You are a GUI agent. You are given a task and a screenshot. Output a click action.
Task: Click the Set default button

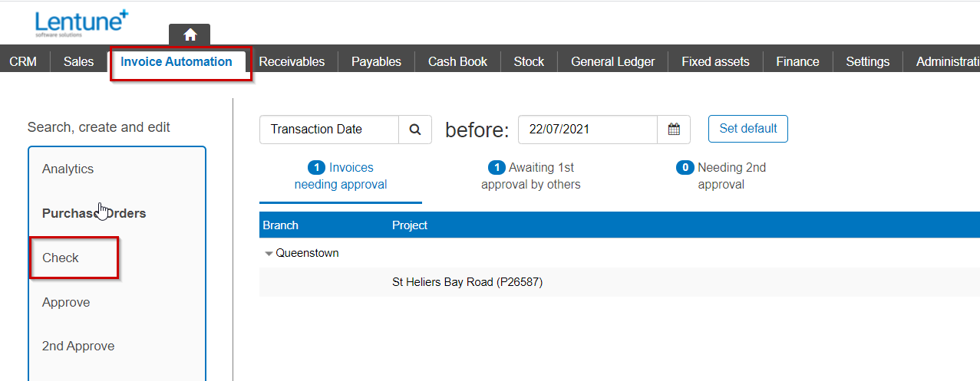(747, 129)
